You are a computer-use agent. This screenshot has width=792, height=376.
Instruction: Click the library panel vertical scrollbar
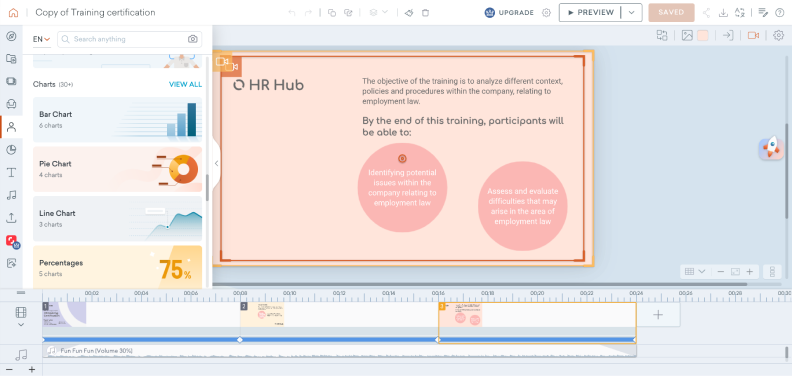click(207, 187)
